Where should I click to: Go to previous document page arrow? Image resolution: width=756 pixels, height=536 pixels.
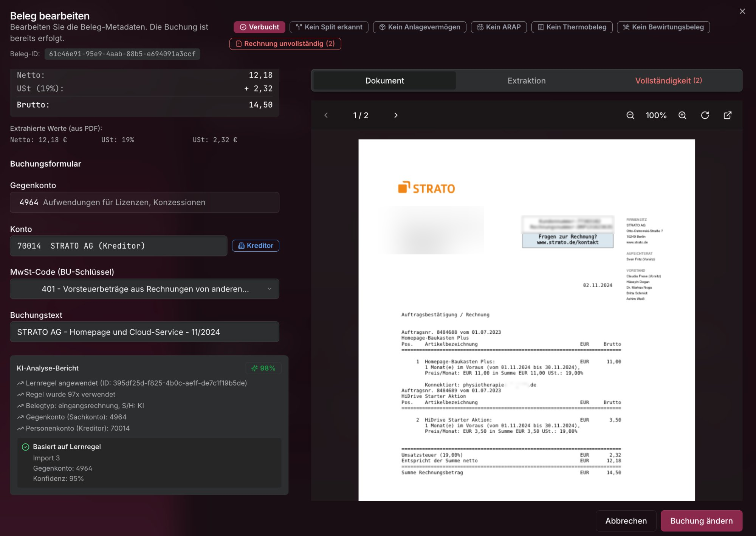coord(326,115)
